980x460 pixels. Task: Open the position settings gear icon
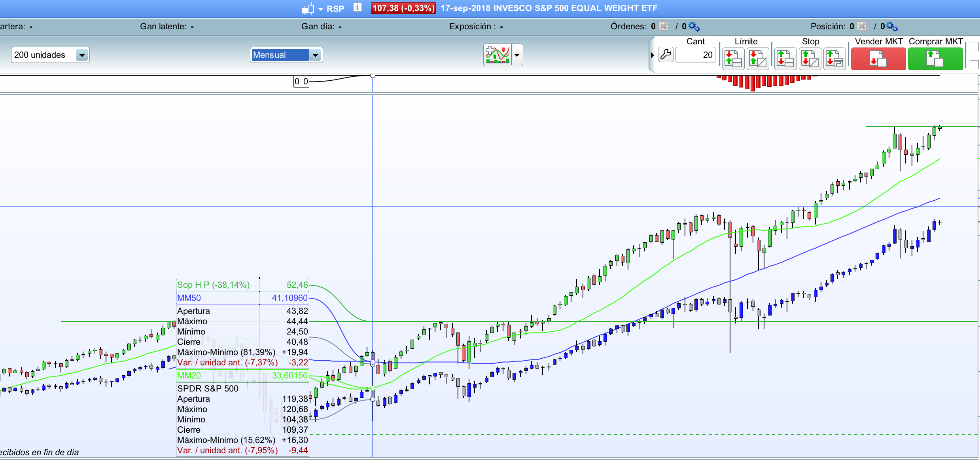point(892,27)
